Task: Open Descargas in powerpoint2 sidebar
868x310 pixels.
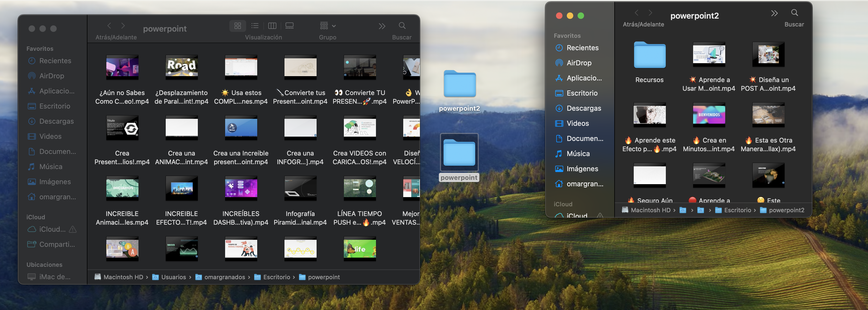Action: 583,108
